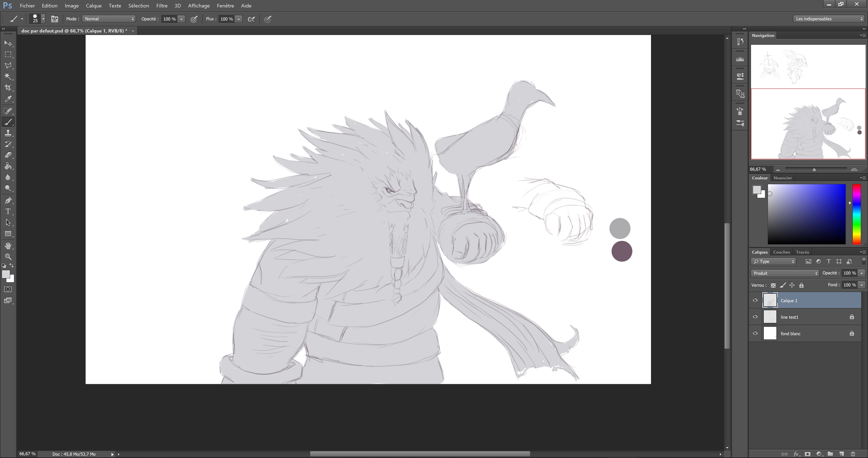This screenshot has height=458, width=868.
Task: Select the Hand tool
Action: (8, 246)
